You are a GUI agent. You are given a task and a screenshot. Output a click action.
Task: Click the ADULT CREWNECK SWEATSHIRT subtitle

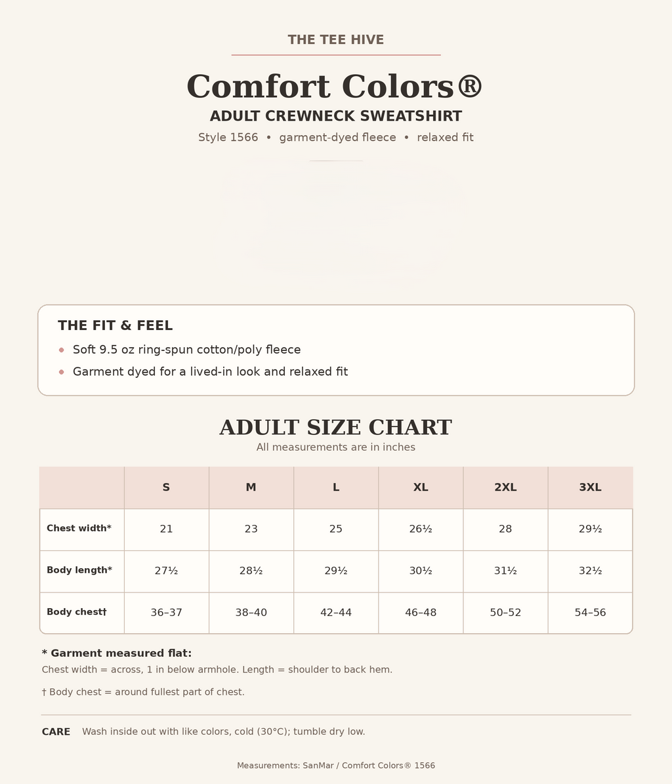click(x=336, y=116)
